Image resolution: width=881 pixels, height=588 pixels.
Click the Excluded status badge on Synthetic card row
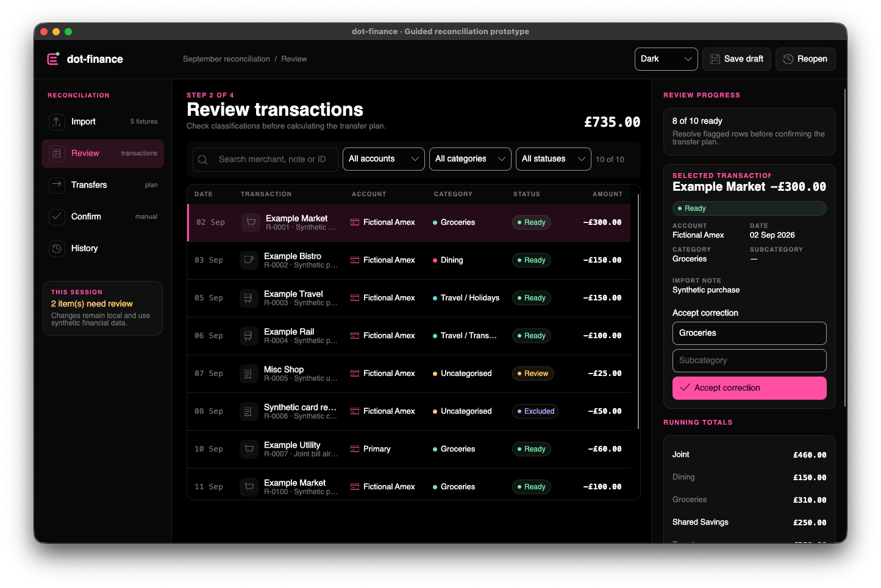point(535,411)
